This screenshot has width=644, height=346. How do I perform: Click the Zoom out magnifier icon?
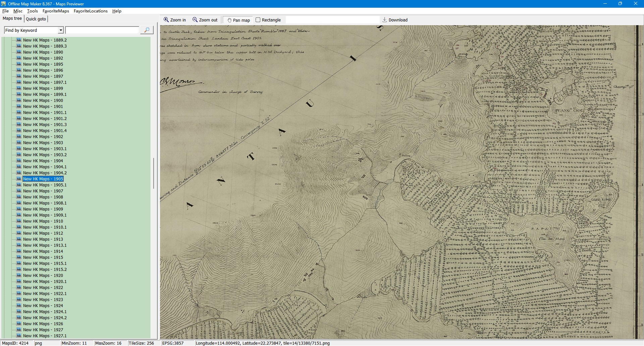(195, 20)
